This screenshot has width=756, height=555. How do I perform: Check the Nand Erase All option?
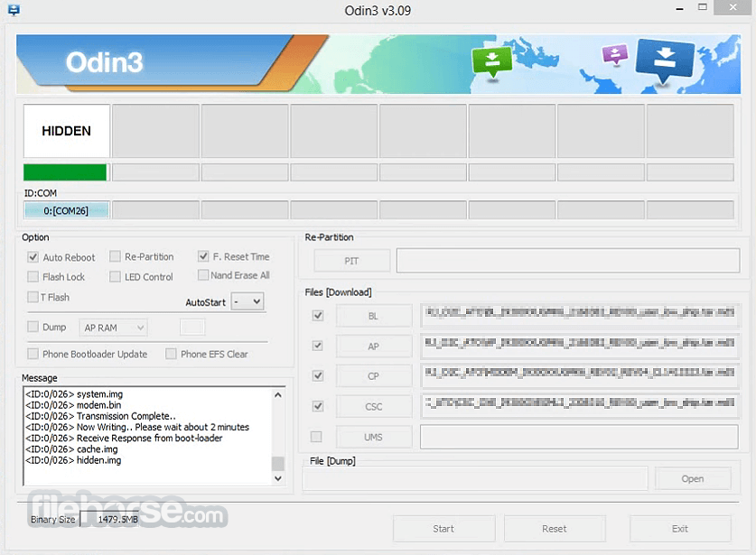[203, 275]
